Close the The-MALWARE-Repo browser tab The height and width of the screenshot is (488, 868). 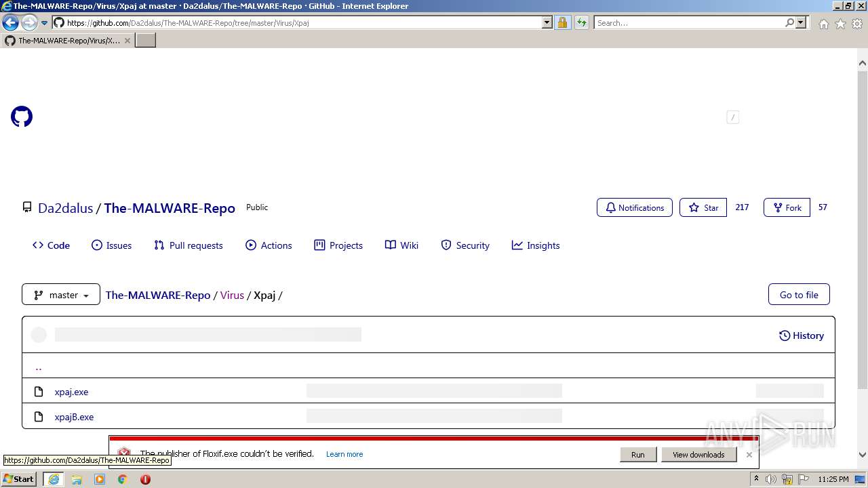tap(127, 41)
